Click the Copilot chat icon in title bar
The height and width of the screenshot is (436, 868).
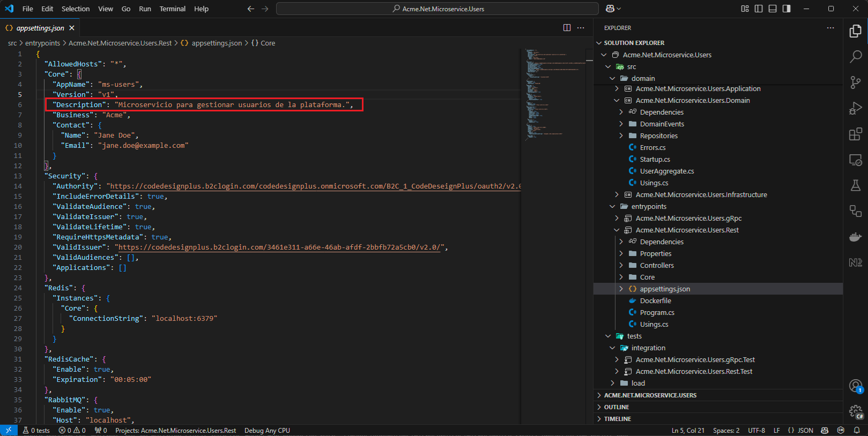[610, 9]
